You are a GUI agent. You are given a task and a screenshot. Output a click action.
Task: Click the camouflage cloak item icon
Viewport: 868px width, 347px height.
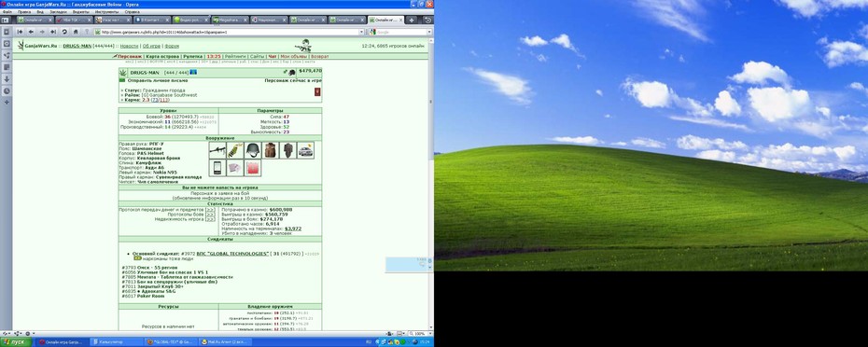[x=287, y=150]
